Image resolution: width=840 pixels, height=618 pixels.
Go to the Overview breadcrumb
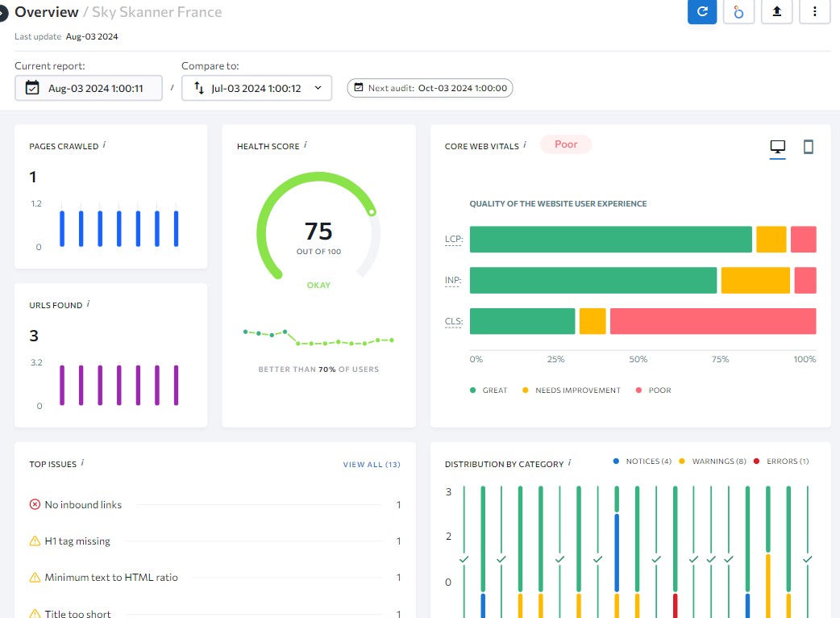47,12
